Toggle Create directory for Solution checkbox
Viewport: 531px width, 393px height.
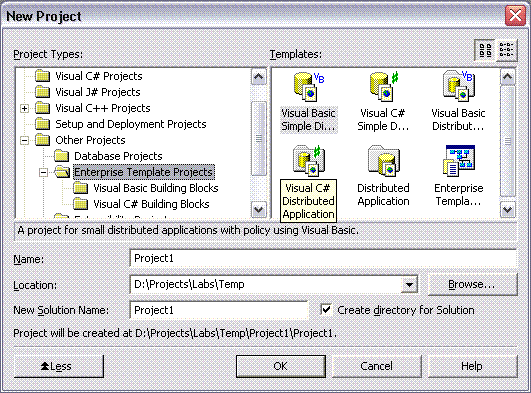pos(326,310)
